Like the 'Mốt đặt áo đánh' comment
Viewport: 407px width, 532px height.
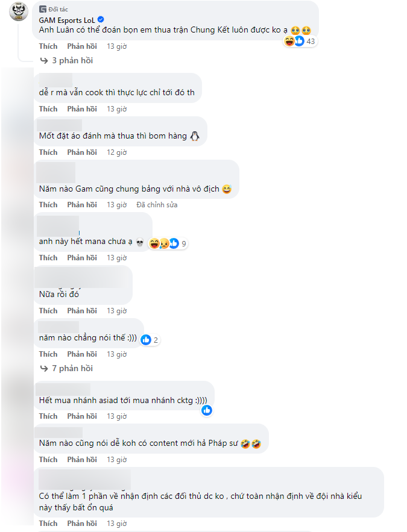pos(48,152)
